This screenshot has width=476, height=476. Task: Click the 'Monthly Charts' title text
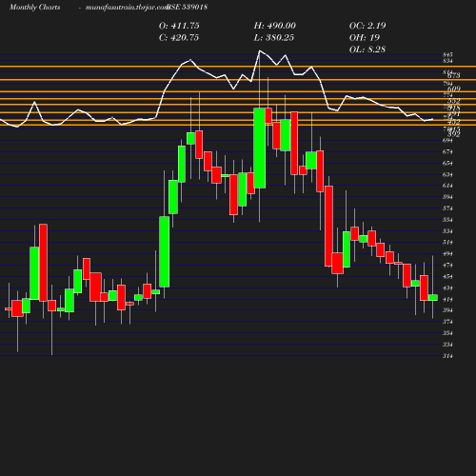34,8
